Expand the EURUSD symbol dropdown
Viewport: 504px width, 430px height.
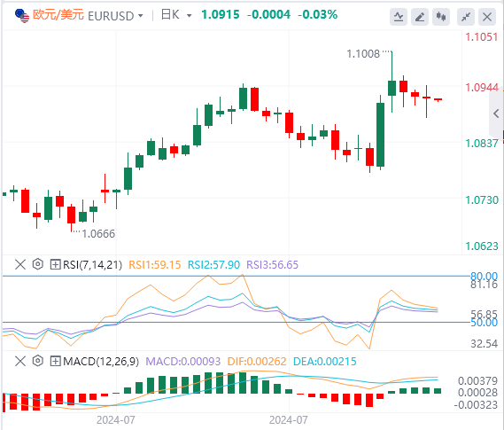click(x=141, y=16)
